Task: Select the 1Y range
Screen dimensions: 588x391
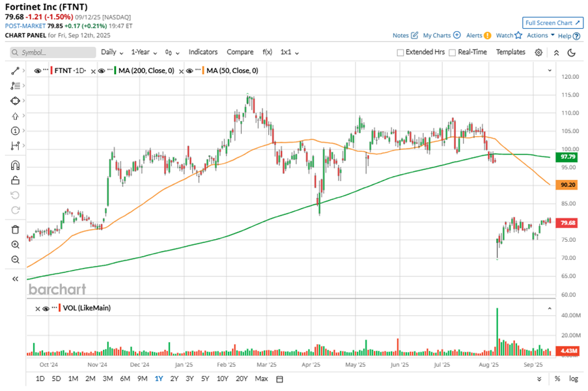Action: (159, 379)
